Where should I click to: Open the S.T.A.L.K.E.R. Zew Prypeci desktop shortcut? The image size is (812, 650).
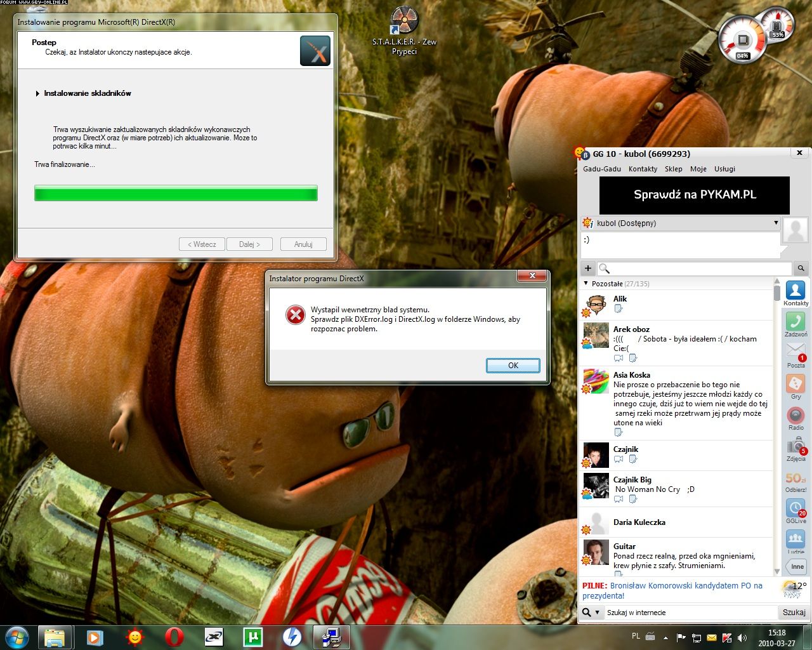pos(404,30)
